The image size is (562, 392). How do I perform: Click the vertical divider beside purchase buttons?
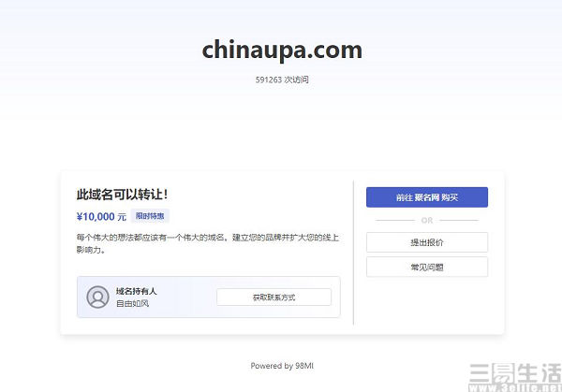coord(353,253)
